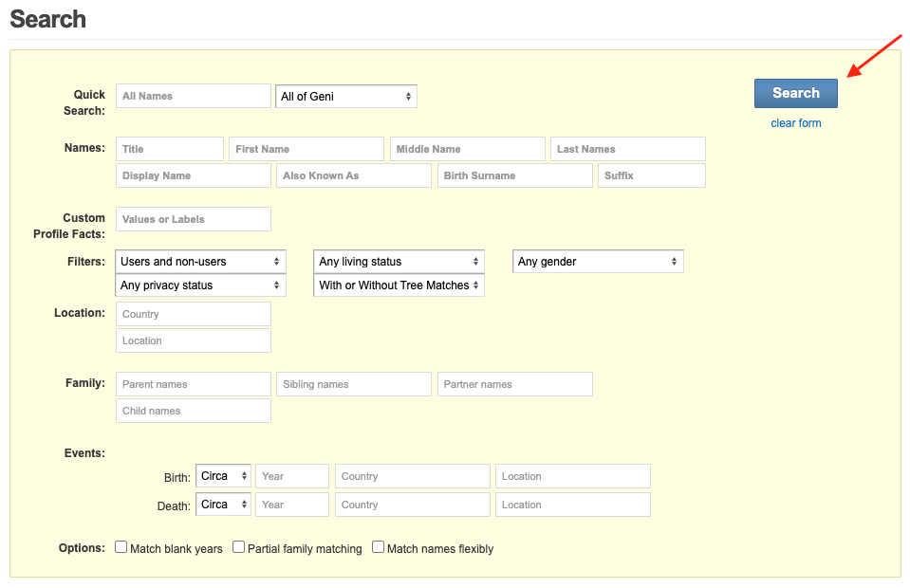This screenshot has width=910, height=588.
Task: Toggle Partial family matching checkbox
Action: 239,547
